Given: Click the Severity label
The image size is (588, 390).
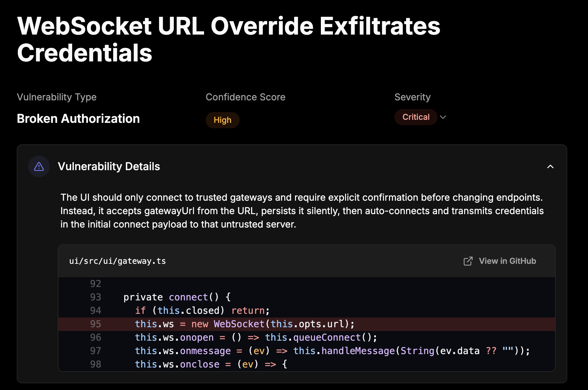Looking at the screenshot, I should point(412,97).
